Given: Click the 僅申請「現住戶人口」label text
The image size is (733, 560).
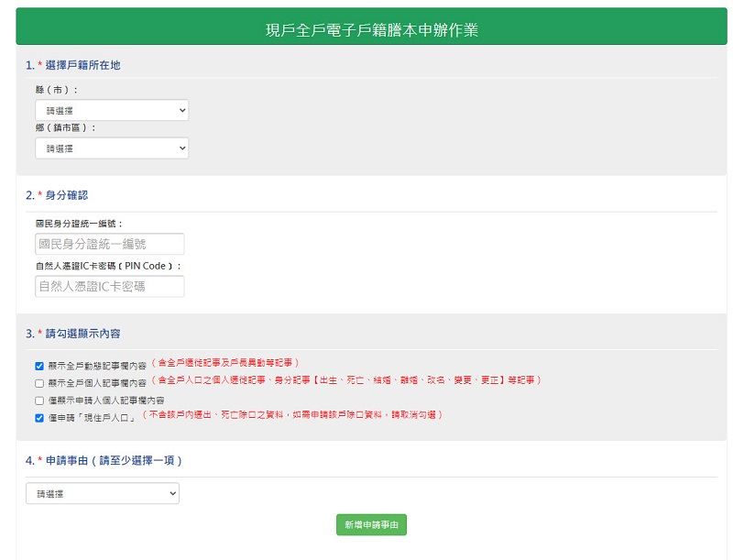Looking at the screenshot, I should pyautogui.click(x=93, y=418).
